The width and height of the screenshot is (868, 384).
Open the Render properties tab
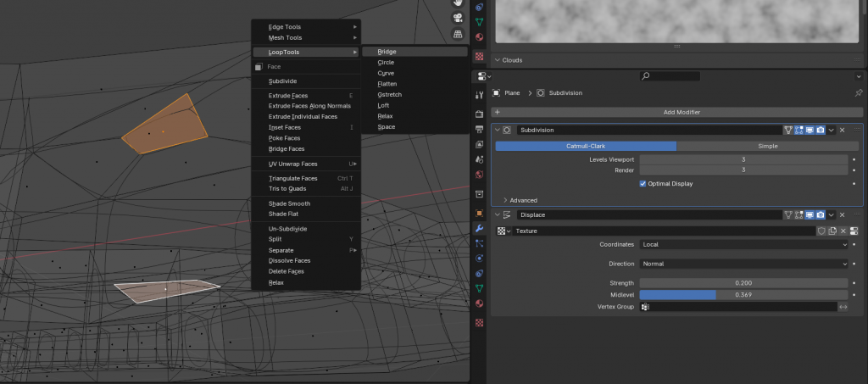point(479,114)
